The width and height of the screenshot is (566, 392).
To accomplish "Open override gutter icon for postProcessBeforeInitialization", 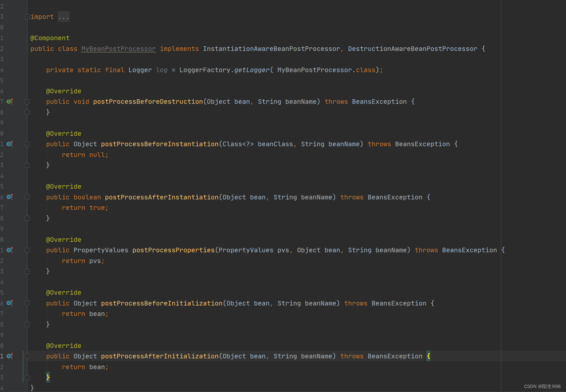I will [10, 303].
